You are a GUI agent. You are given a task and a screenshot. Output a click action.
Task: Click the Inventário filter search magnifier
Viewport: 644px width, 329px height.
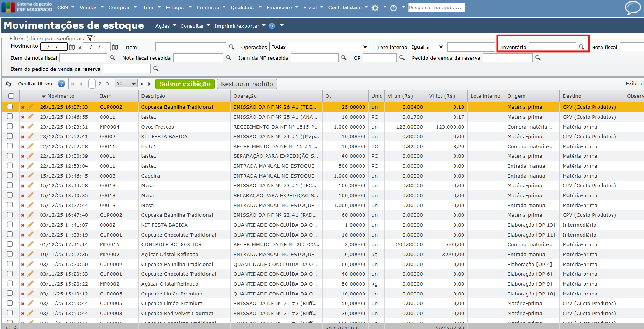pos(581,47)
